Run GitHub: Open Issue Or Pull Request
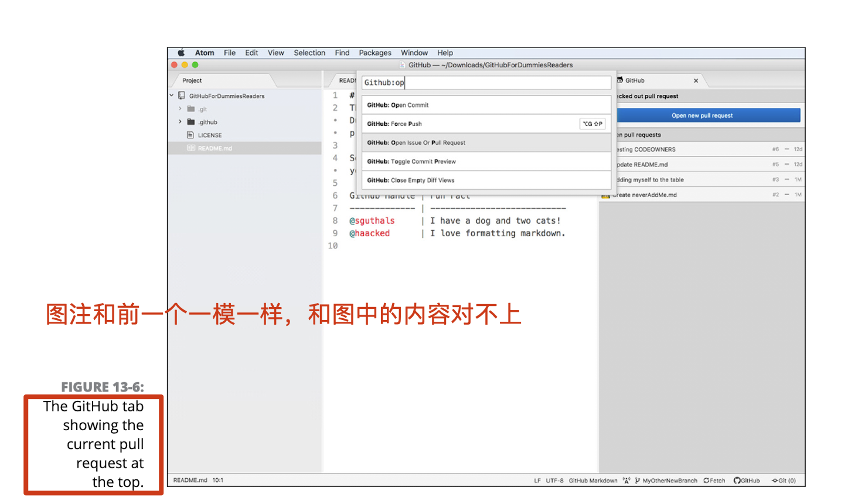858x504 pixels. click(486, 142)
